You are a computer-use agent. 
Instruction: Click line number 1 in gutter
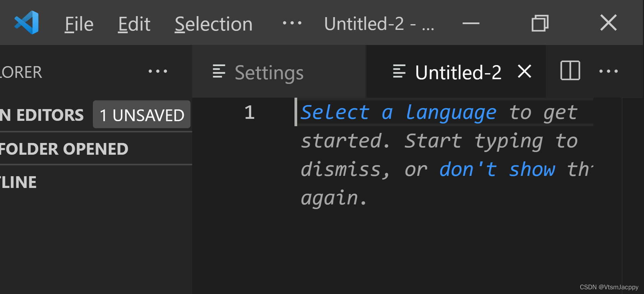click(x=249, y=112)
